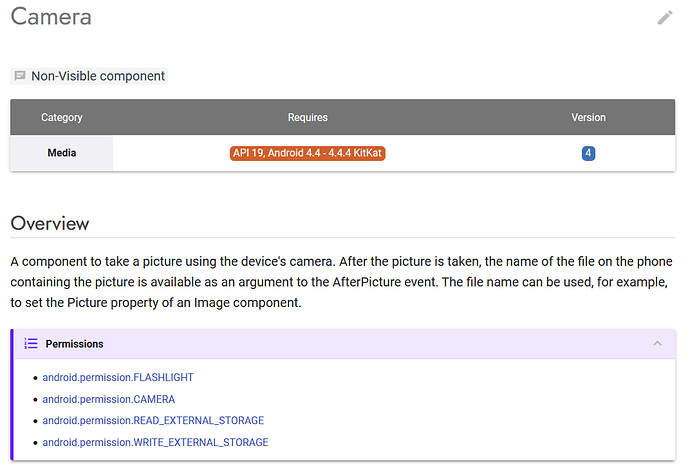Image resolution: width=690 pixels, height=466 pixels.
Task: Select the Media category cell
Action: pos(62,153)
